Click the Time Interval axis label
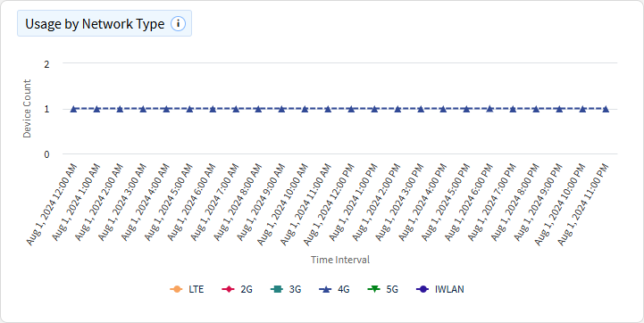The image size is (644, 323). pos(340,260)
